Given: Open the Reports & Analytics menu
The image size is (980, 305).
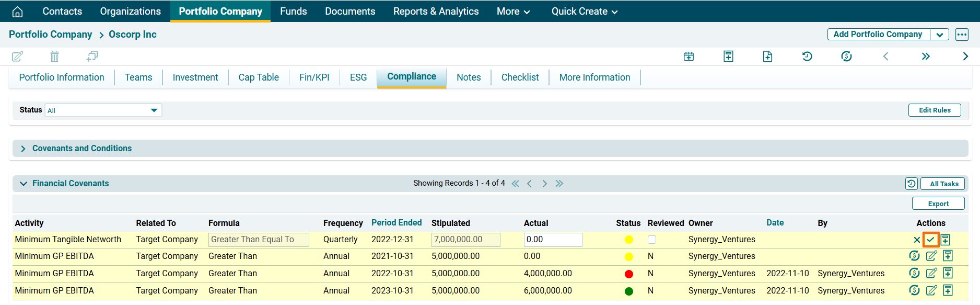Looking at the screenshot, I should tap(436, 12).
